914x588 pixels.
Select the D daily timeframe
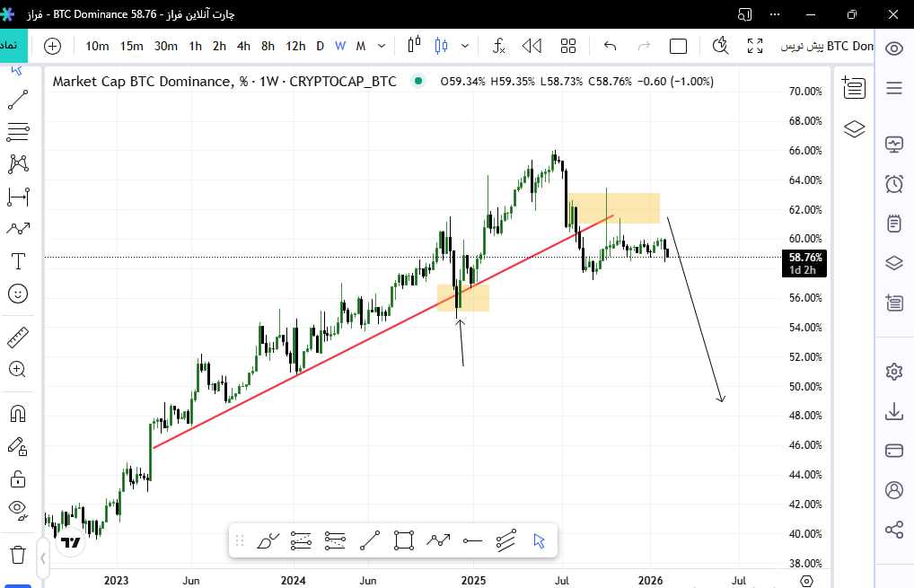320,46
